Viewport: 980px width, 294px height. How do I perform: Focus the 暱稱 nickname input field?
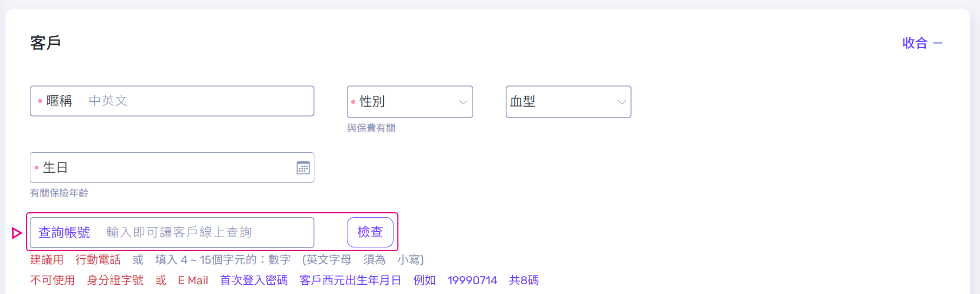(x=195, y=101)
